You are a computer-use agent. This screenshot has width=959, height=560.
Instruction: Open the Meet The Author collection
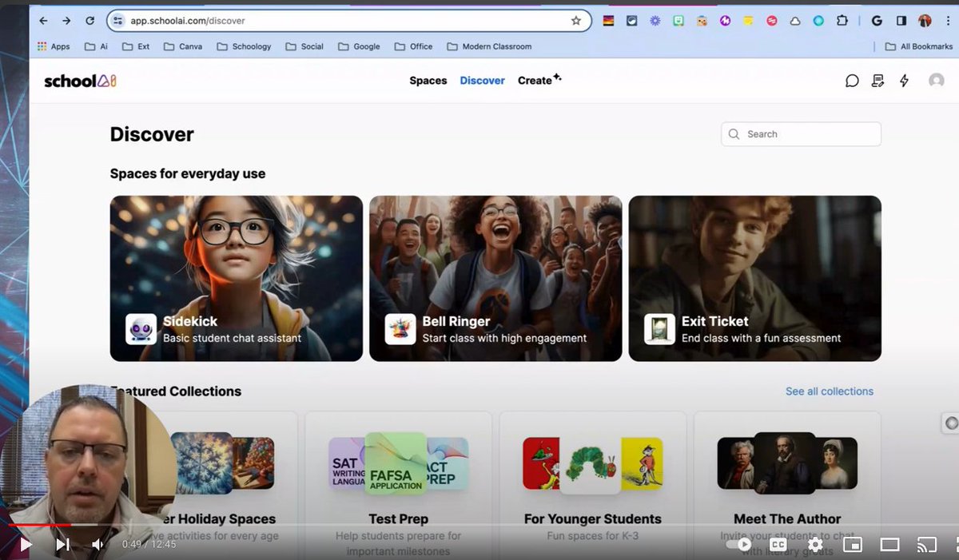[x=787, y=486]
